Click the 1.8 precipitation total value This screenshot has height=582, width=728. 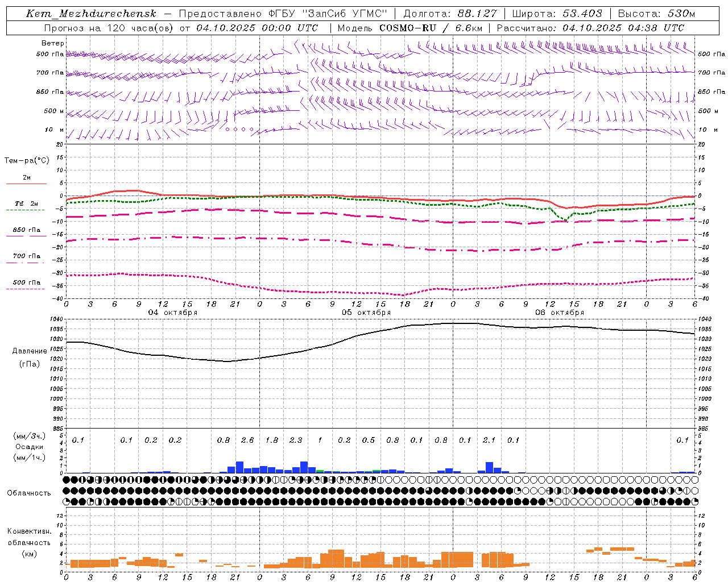272,440
